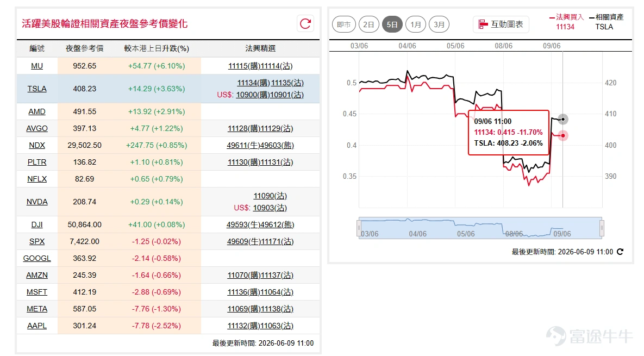The height and width of the screenshot is (356, 644).
Task: Open AAPL ticker link
Action: pos(37,326)
